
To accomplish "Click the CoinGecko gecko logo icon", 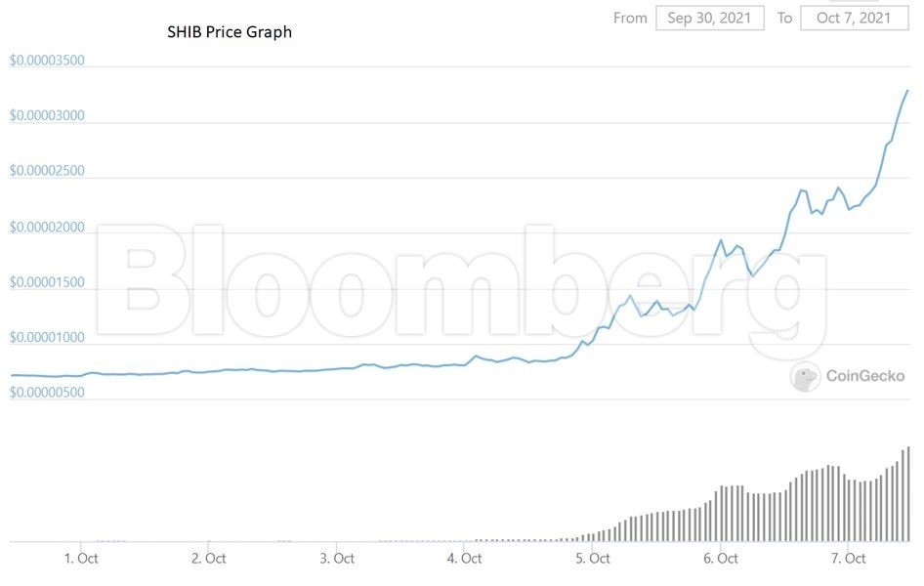I will (x=805, y=376).
